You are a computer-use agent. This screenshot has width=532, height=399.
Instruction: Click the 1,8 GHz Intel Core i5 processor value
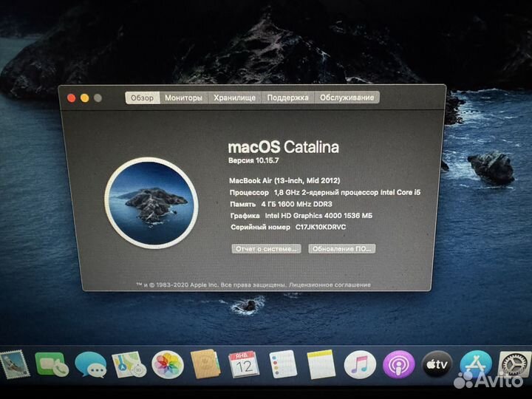coord(347,192)
